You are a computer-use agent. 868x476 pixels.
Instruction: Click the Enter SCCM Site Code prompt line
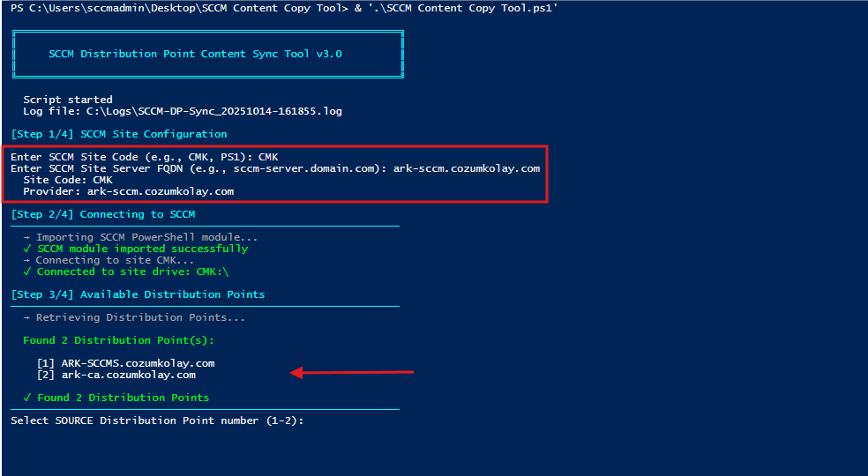coord(145,156)
